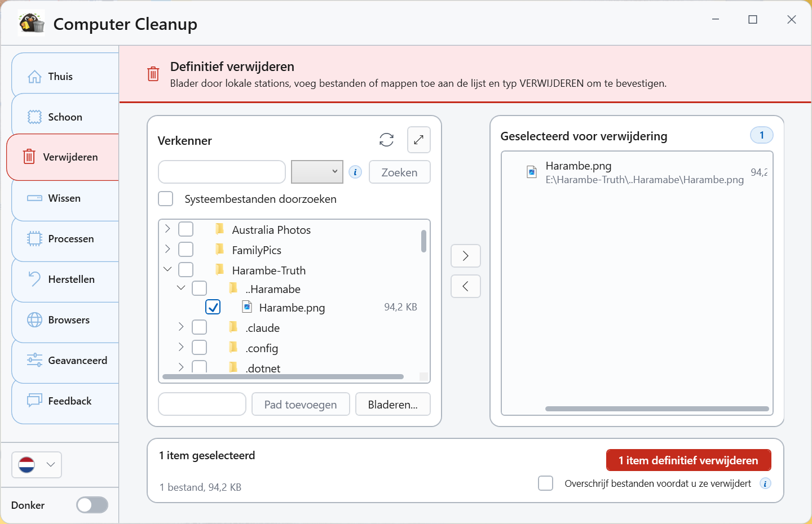The height and width of the screenshot is (524, 812).
Task: Click the Verkenner search text field
Action: pyautogui.click(x=222, y=172)
